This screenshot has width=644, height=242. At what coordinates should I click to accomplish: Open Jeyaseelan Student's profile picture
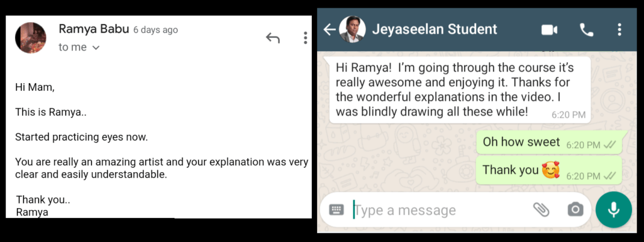pyautogui.click(x=352, y=30)
